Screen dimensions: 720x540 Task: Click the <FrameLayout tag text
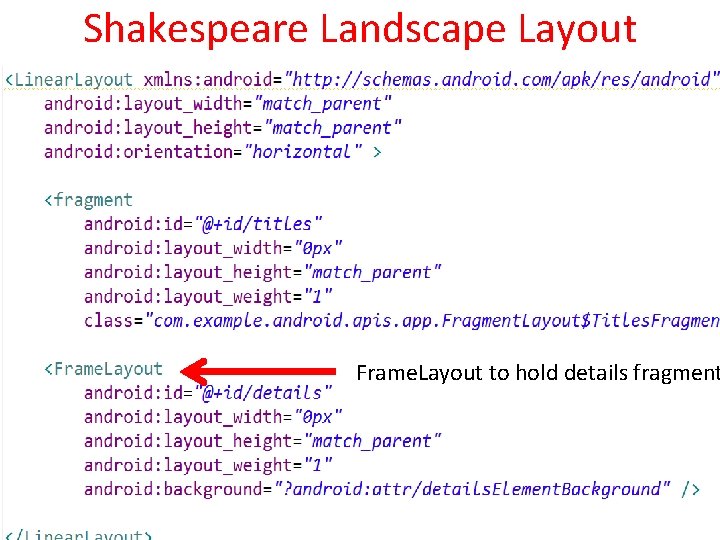(104, 369)
